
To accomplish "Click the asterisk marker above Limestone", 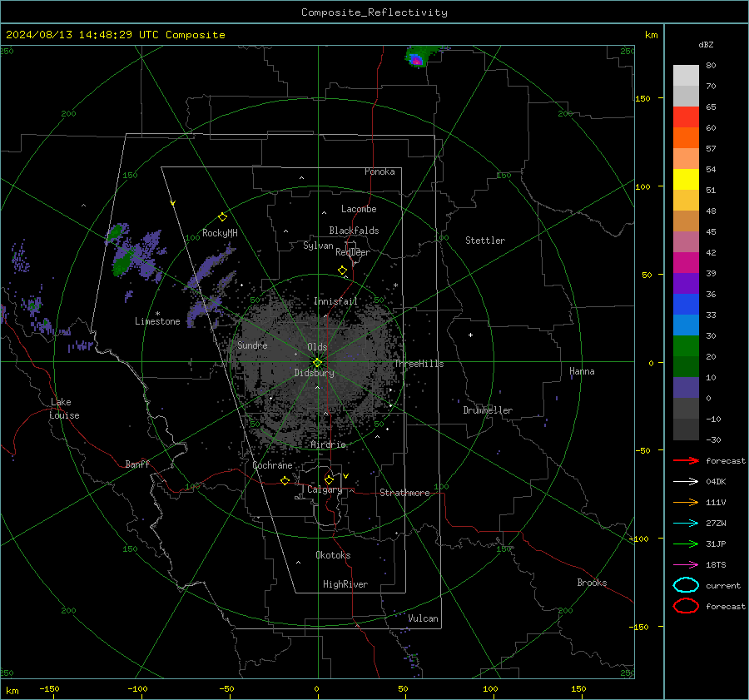I will [157, 314].
